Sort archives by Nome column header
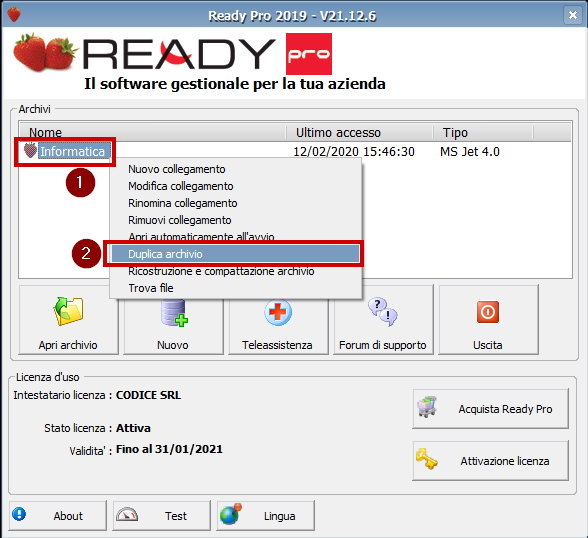Screen dimensions: 588x538 [153, 133]
